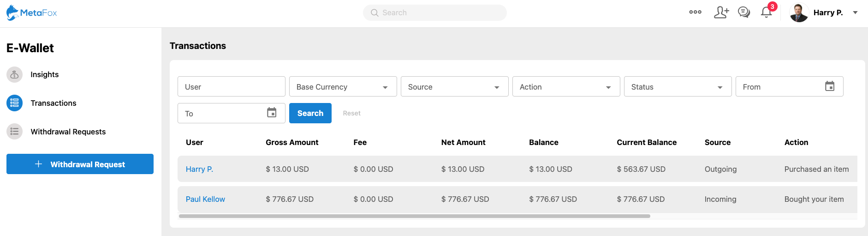
Task: Go to Withdrawal Requests in sidebar
Action: tap(68, 132)
